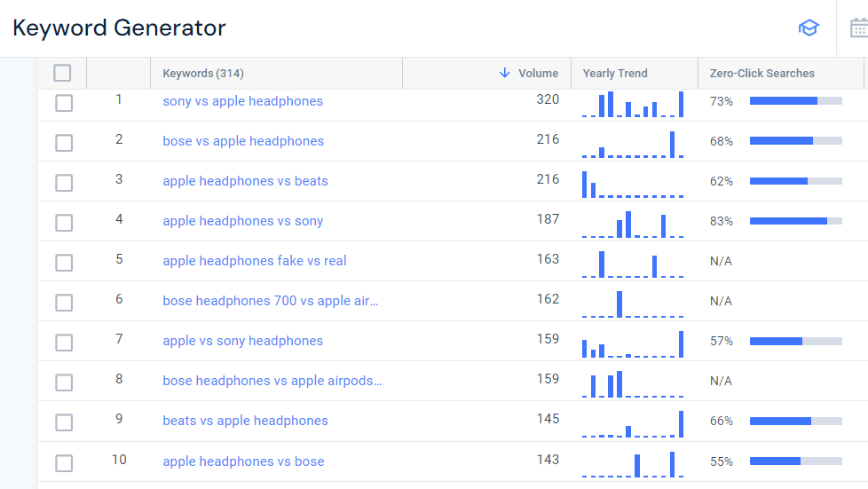This screenshot has height=489, width=868.
Task: Sort by the Volume column header
Action: (x=538, y=73)
